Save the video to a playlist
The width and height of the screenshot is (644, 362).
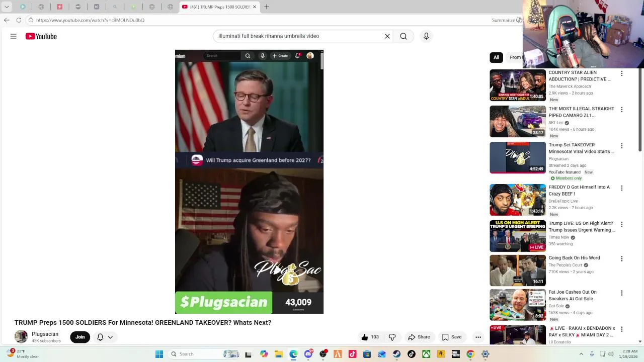452,337
